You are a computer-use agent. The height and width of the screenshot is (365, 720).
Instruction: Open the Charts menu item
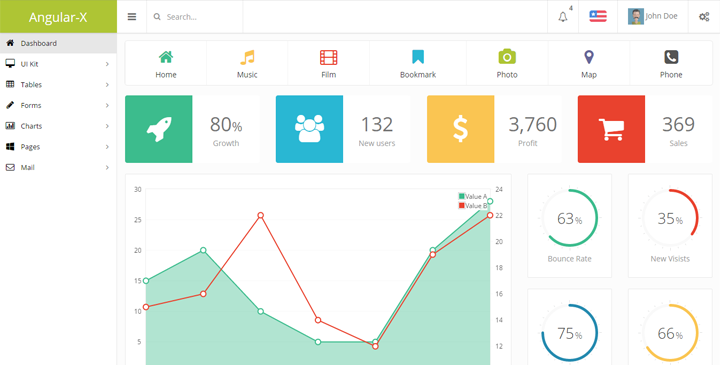[58, 126]
